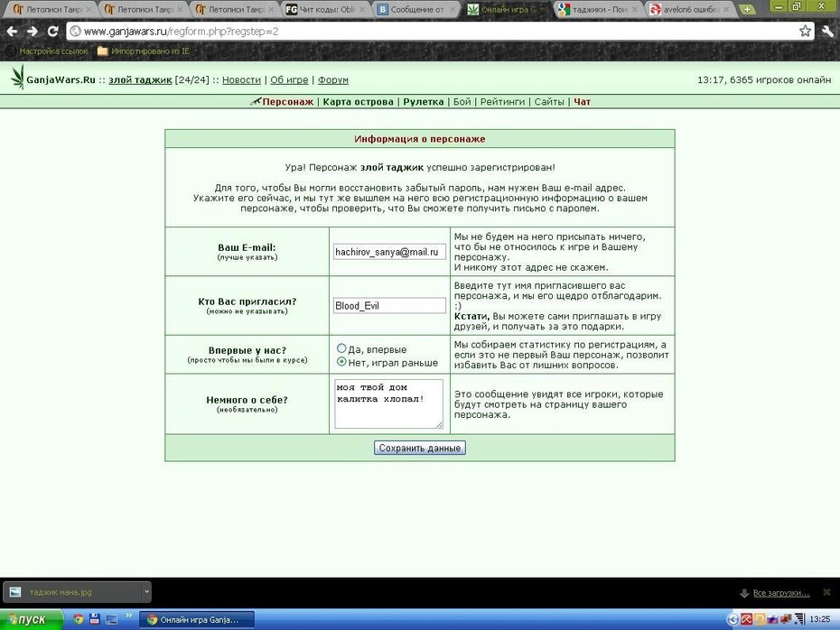Open the Персонаж menu item
The width and height of the screenshot is (840, 630).
click(x=288, y=102)
